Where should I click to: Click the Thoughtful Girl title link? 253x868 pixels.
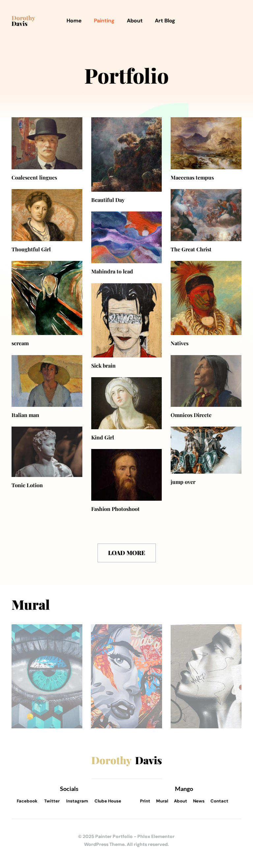31,249
